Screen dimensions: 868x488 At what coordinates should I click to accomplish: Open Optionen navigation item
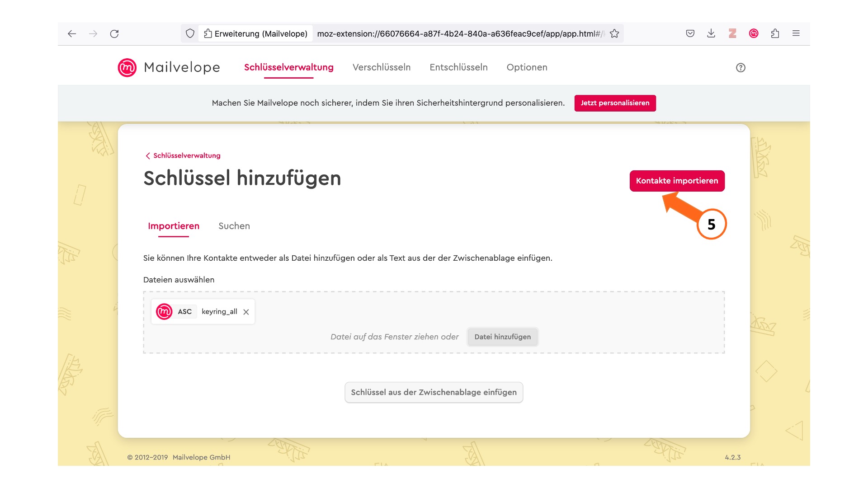click(x=527, y=67)
